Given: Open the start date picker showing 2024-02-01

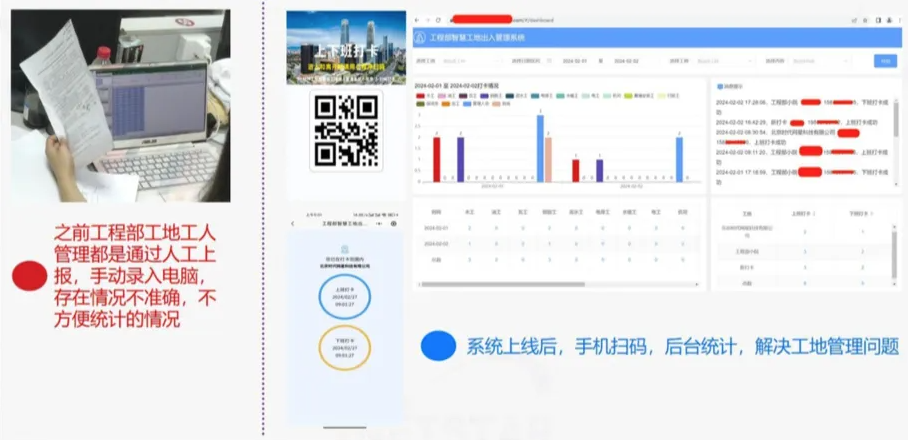Looking at the screenshot, I should (x=575, y=61).
